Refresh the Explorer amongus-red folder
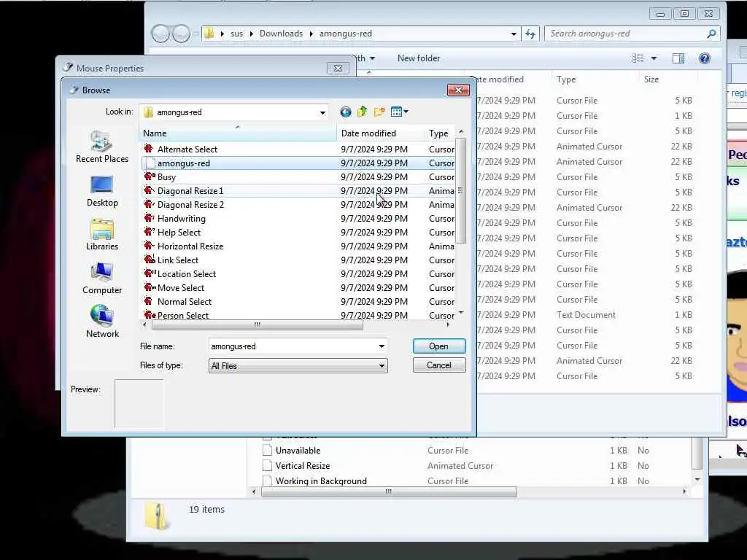Image resolution: width=747 pixels, height=560 pixels. [x=530, y=34]
